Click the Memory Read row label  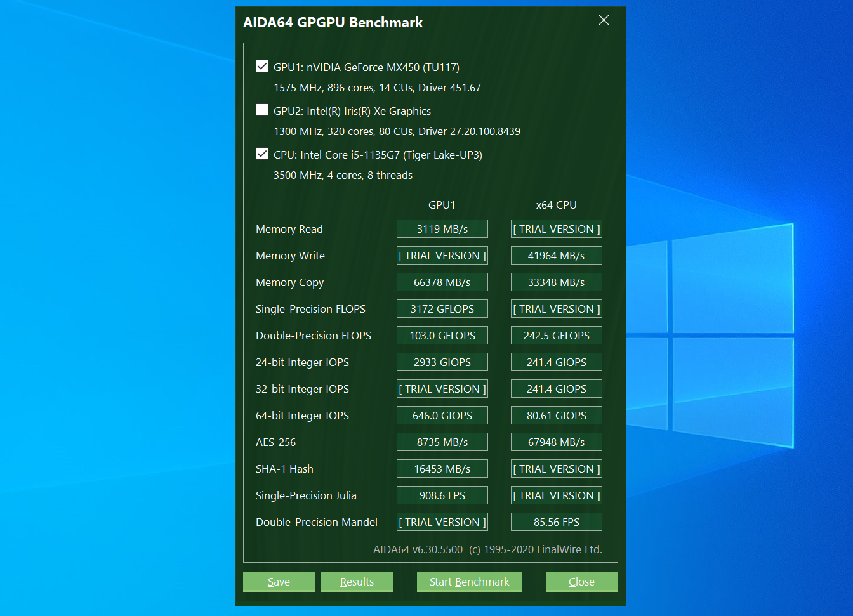[289, 229]
